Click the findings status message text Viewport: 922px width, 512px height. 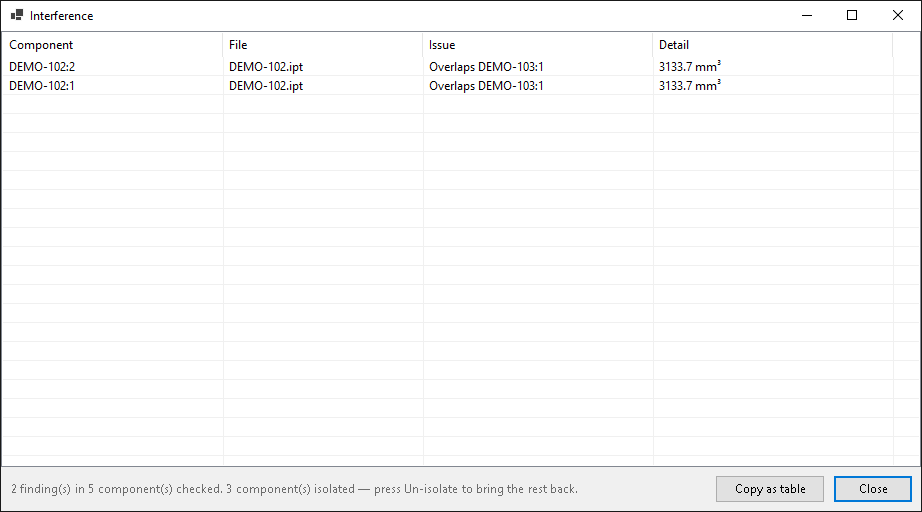[x=294, y=489]
